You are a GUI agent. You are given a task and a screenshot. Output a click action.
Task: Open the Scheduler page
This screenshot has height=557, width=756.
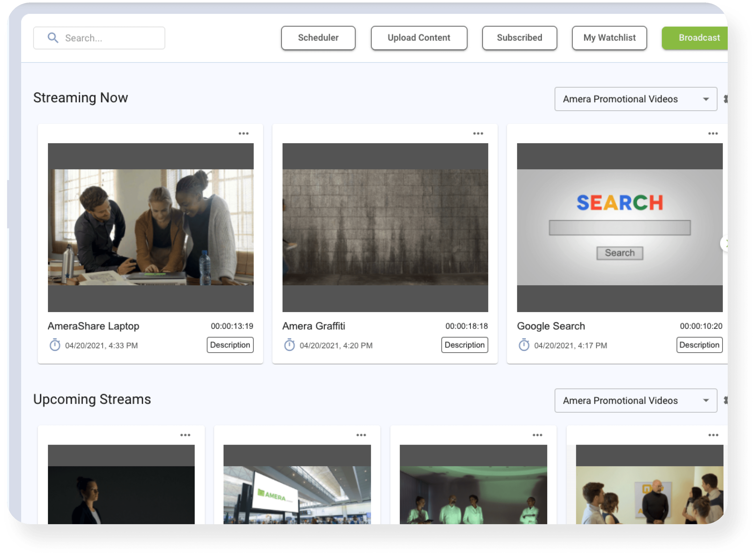point(318,38)
